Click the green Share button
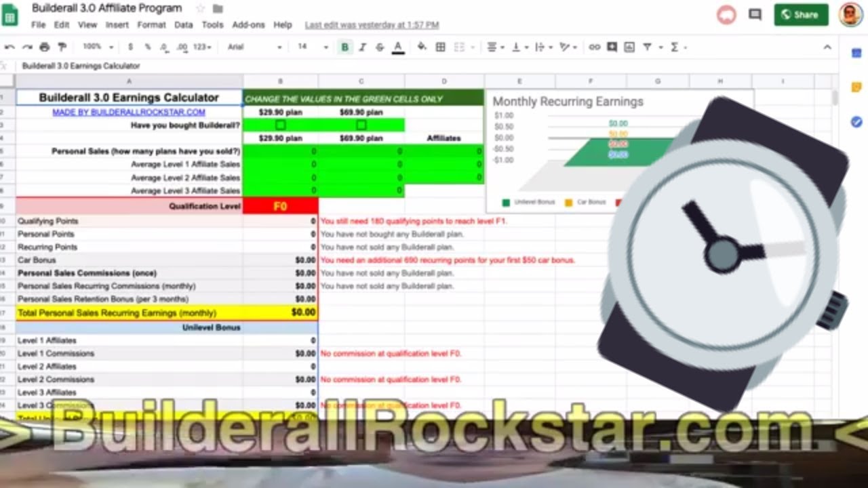This screenshot has height=488, width=868. [801, 14]
